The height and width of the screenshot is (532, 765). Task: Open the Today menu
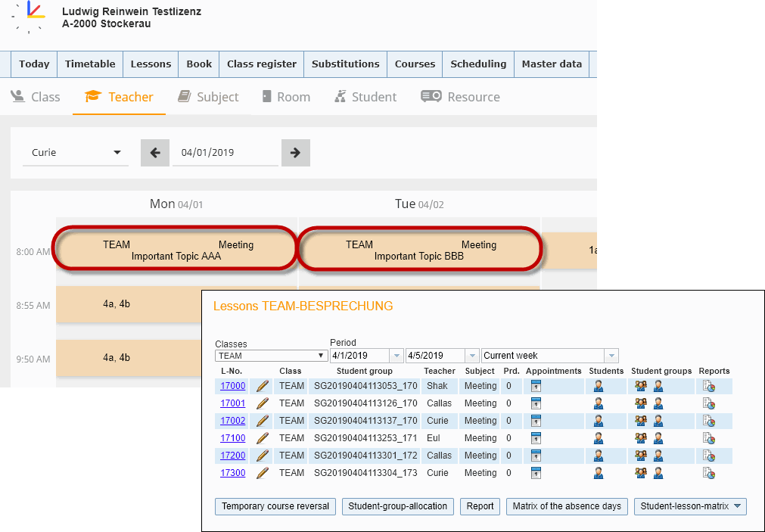pos(34,64)
